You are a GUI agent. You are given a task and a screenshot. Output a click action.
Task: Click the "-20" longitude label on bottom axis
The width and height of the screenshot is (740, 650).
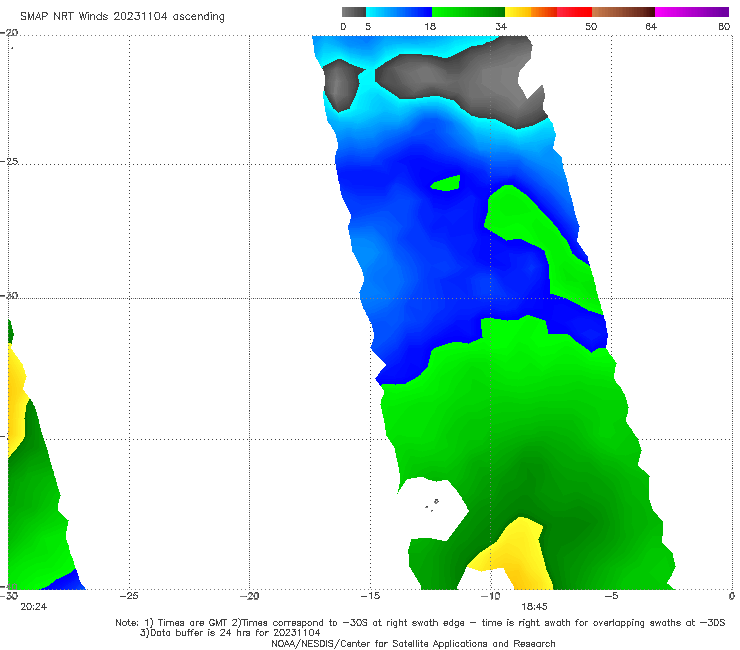pos(249,596)
